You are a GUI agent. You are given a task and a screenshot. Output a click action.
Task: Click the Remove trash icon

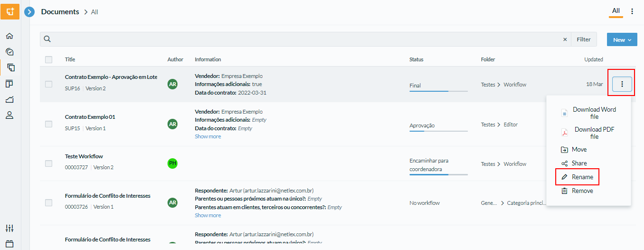point(565,191)
